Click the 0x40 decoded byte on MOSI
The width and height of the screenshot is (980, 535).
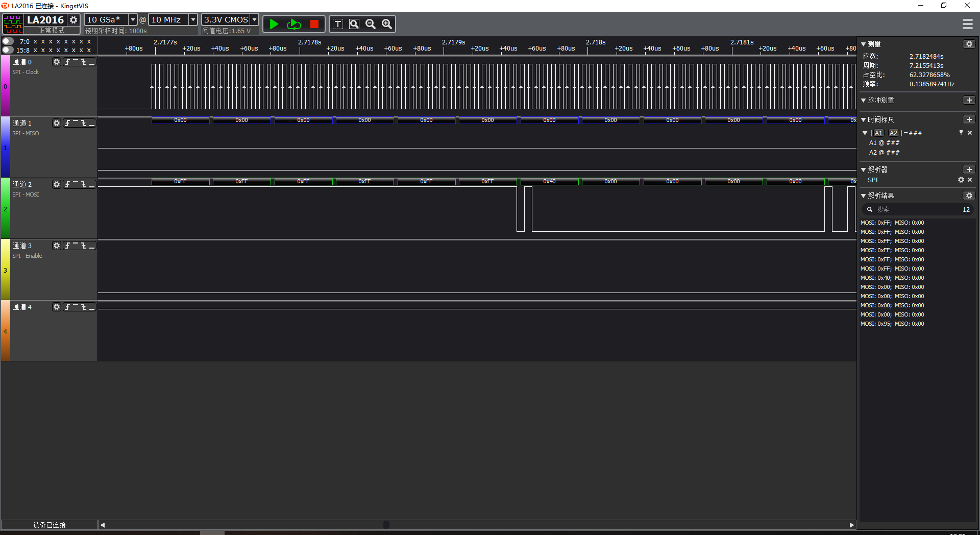tap(549, 181)
